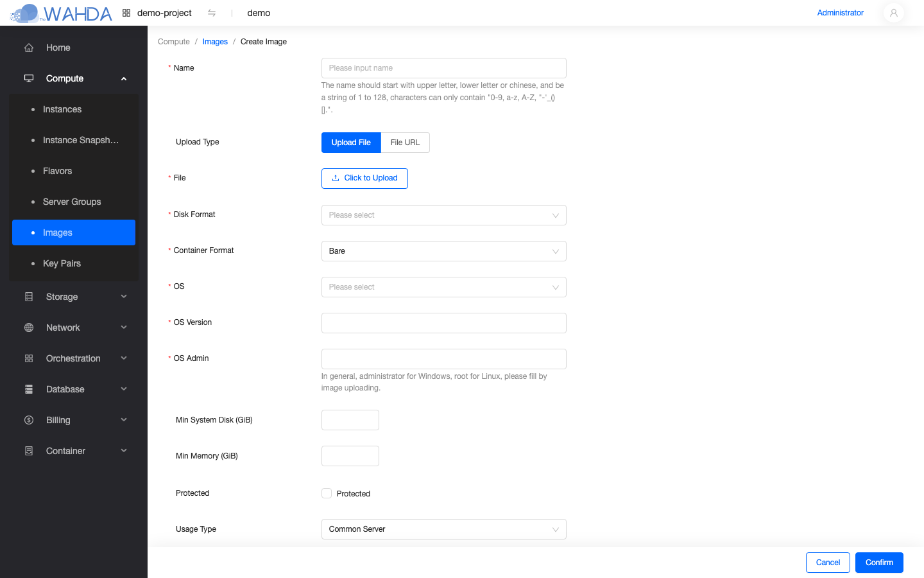Image resolution: width=924 pixels, height=578 pixels.
Task: Click the switch project arrows icon
Action: [x=212, y=13]
